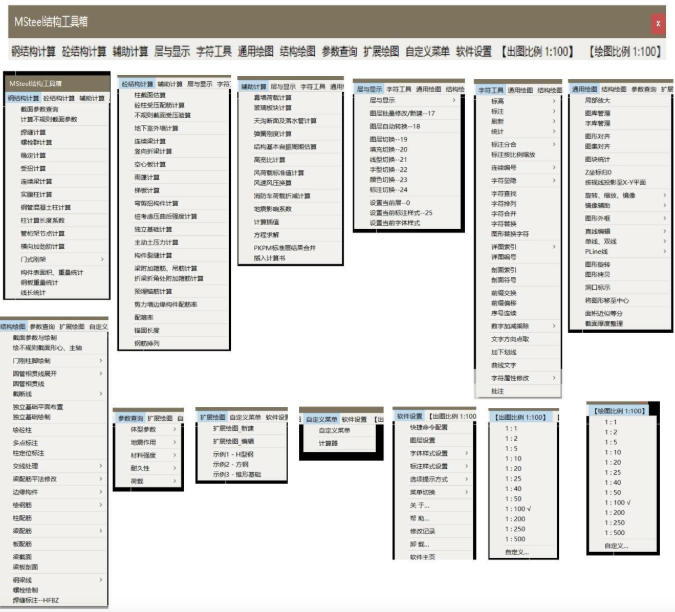675x612 pixels.
Task: Choose 插入计算书 in the 辅助计算 menu
Action: click(269, 257)
